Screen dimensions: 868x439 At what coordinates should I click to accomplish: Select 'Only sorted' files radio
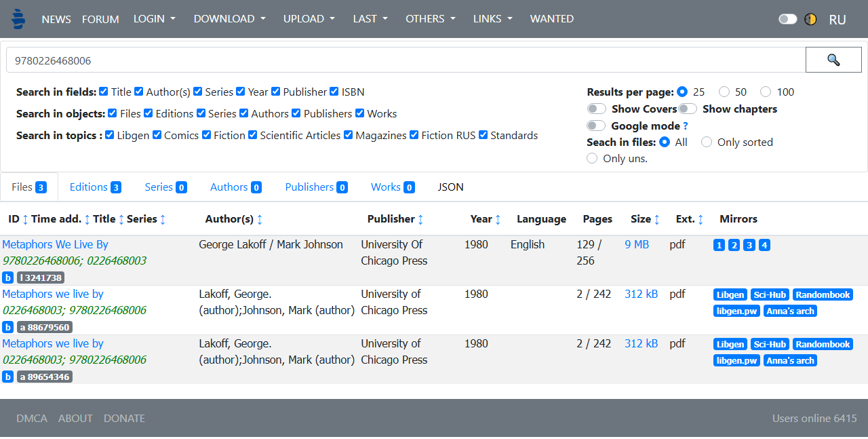pos(707,142)
